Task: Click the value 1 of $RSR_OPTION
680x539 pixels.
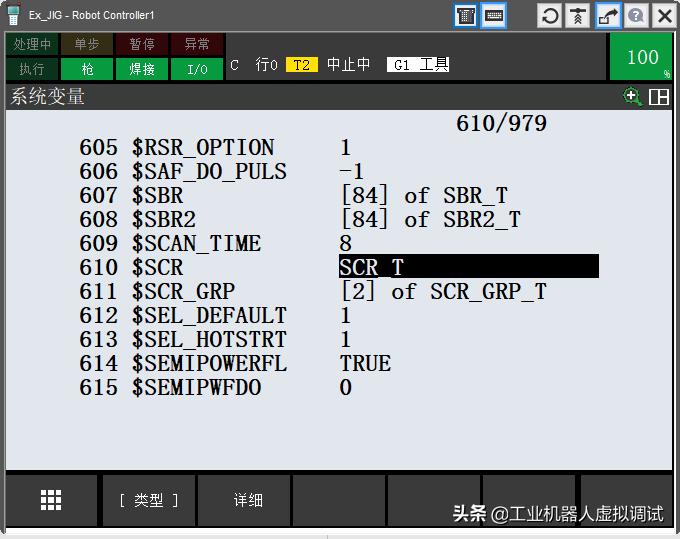Action: point(346,147)
